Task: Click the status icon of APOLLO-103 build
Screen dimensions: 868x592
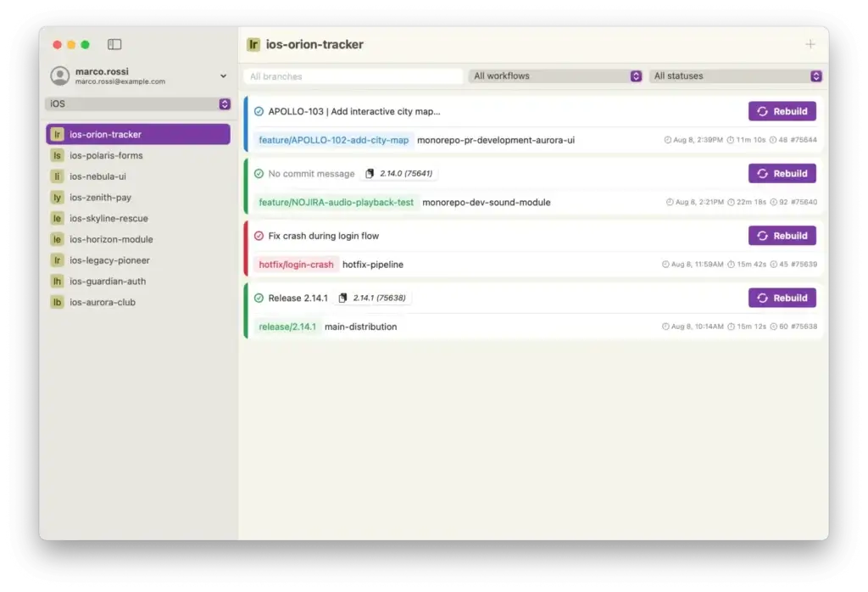Action: (x=259, y=111)
